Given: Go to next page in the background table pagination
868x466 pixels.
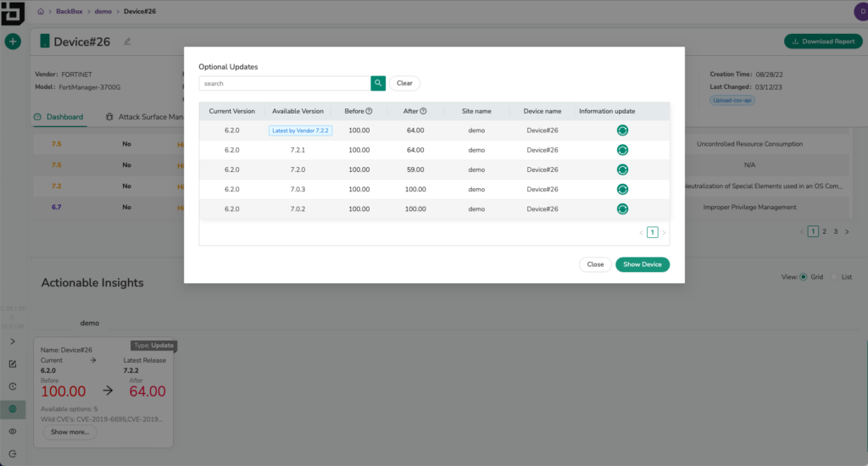Looking at the screenshot, I should pos(846,231).
